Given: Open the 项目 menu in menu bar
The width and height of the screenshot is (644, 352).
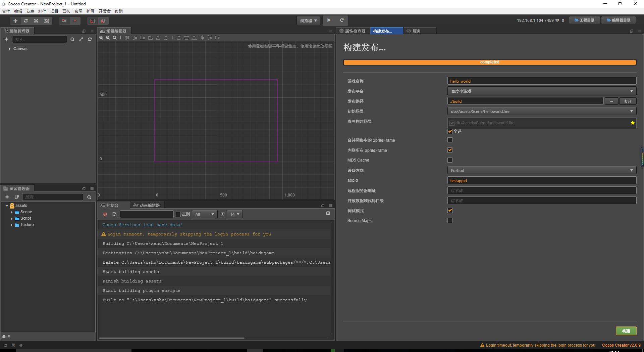Looking at the screenshot, I should pos(54,11).
